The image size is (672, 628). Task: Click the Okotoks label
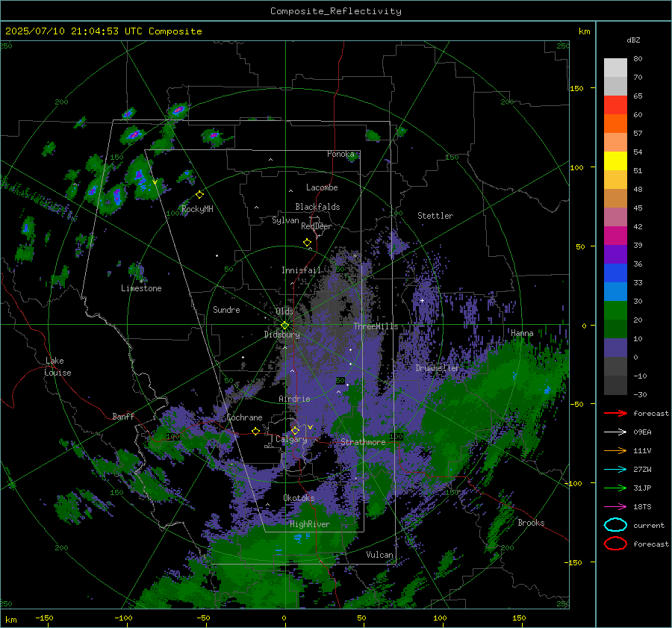coord(299,498)
